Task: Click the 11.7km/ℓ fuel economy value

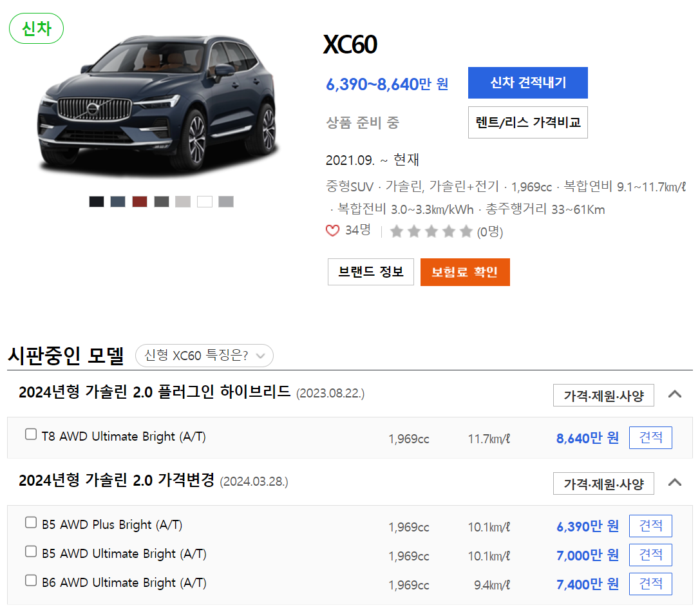Action: click(x=489, y=439)
